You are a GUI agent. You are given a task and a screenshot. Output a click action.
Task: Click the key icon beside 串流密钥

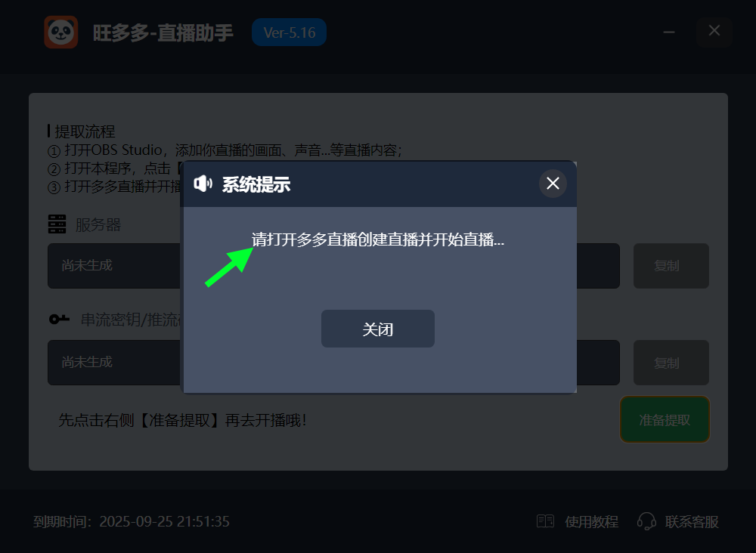point(59,320)
